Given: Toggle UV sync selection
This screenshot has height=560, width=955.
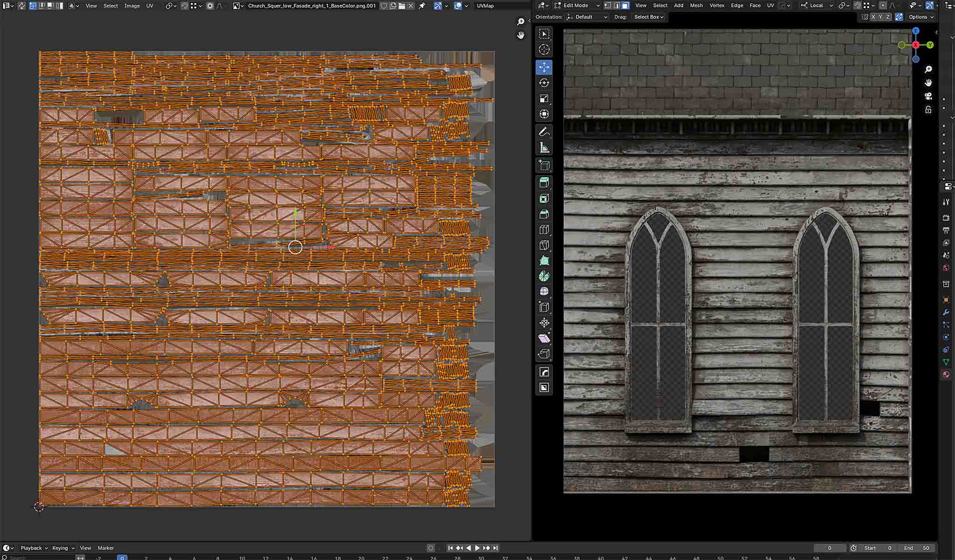Looking at the screenshot, I should click(21, 6).
